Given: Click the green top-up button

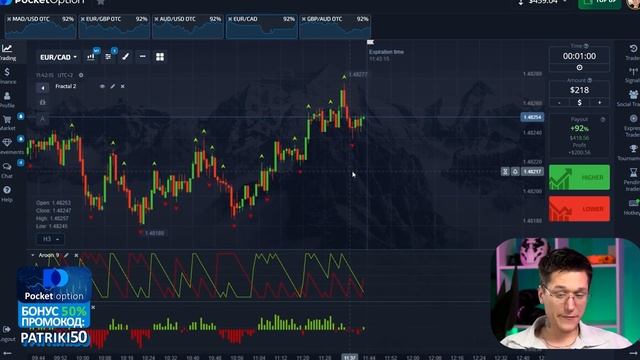Looking at the screenshot, I should click(600, 2).
